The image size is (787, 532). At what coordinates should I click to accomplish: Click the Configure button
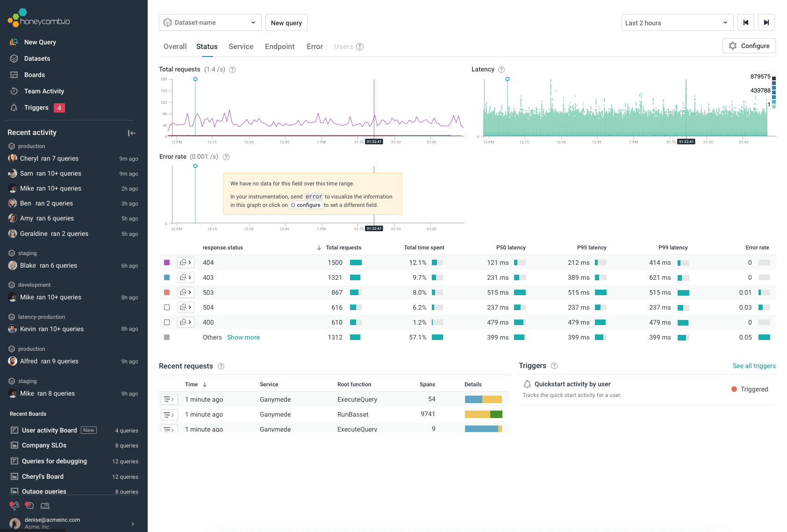tap(749, 46)
